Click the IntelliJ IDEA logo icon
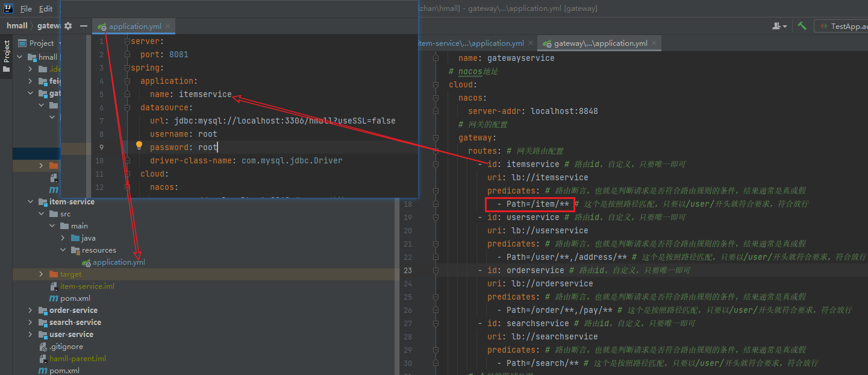This screenshot has height=375, width=868. click(x=7, y=9)
